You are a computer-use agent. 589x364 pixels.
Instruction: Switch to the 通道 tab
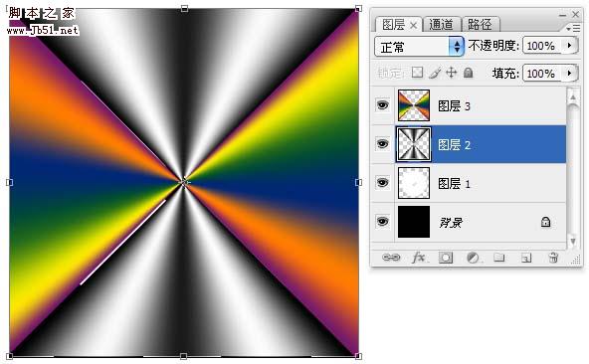[x=441, y=25]
